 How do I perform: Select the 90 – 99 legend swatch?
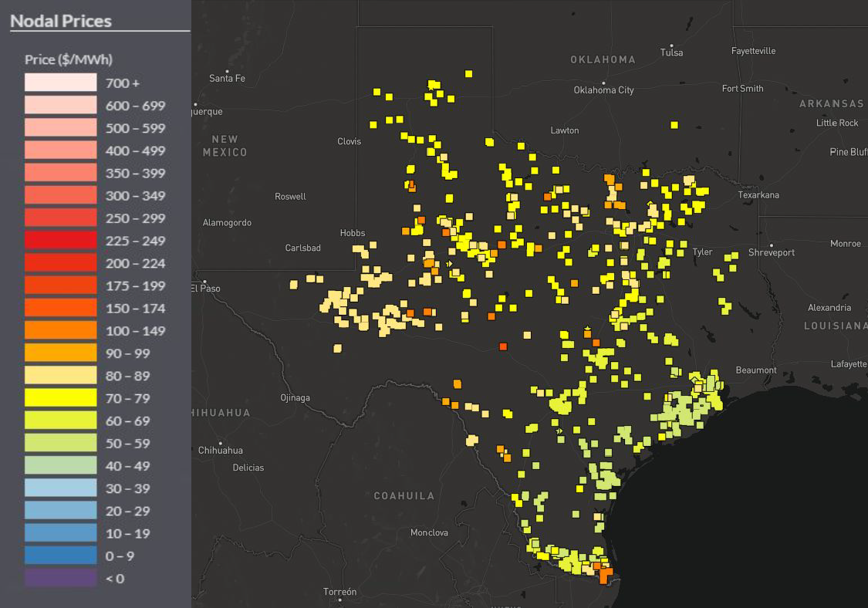click(60, 353)
